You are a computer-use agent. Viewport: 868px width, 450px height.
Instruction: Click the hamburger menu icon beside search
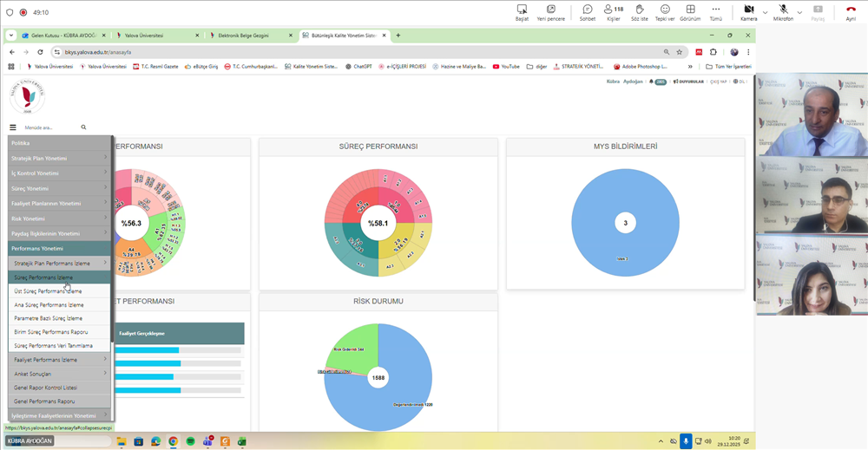click(13, 127)
